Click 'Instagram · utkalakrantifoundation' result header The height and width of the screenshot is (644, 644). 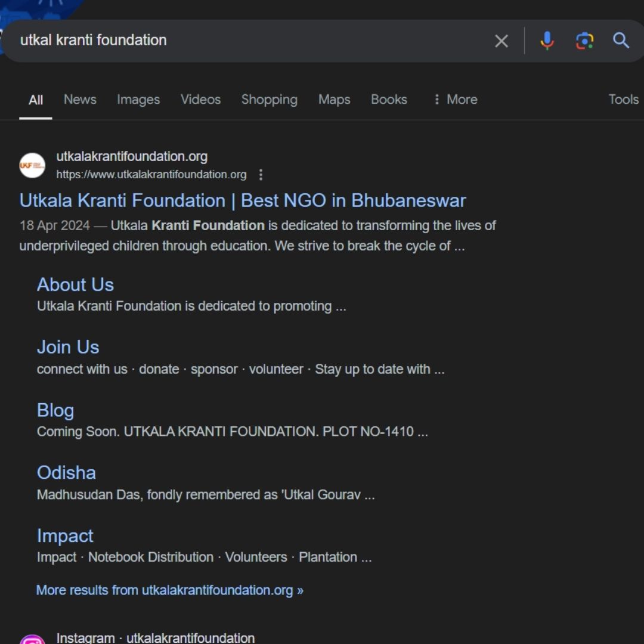pyautogui.click(x=155, y=638)
